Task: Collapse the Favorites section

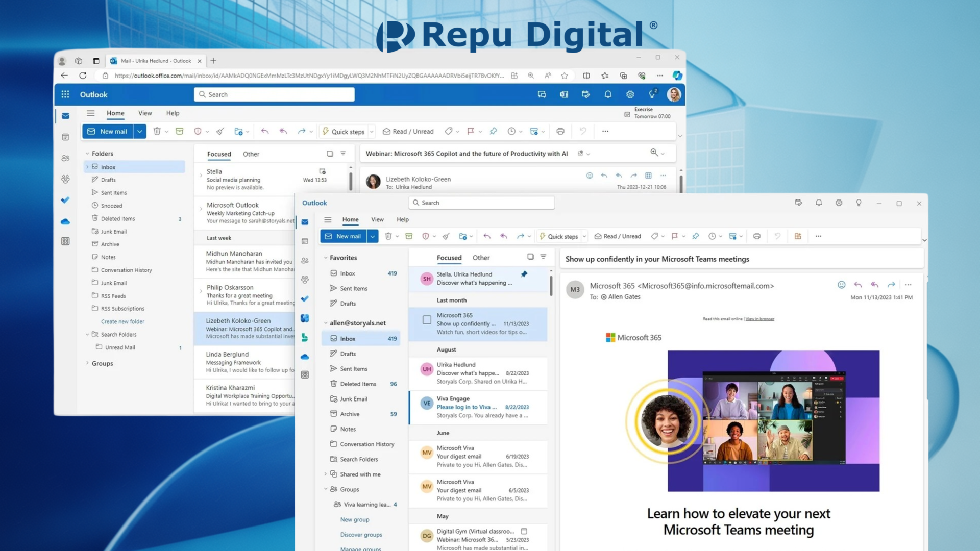Action: tap(326, 258)
